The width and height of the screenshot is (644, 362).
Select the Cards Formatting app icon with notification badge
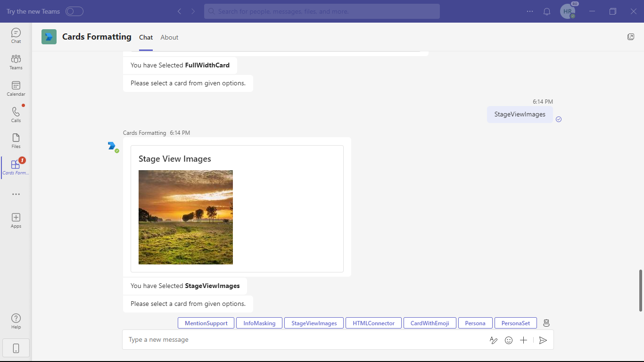(x=16, y=166)
